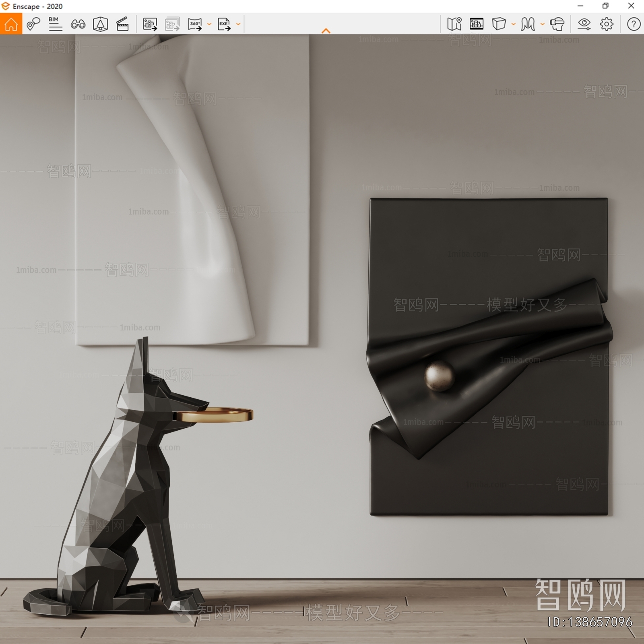The width and height of the screenshot is (644, 644).
Task: Open Manage Views with binoculars icon
Action: coord(78,24)
